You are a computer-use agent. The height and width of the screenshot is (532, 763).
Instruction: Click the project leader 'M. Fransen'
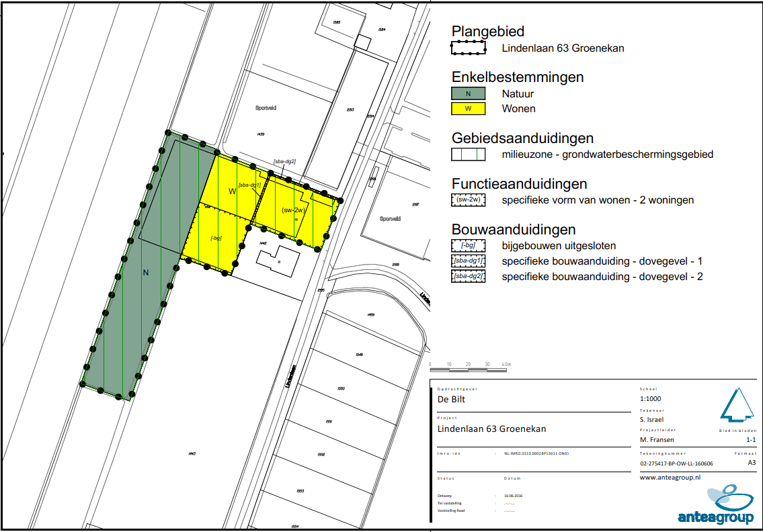pyautogui.click(x=657, y=439)
